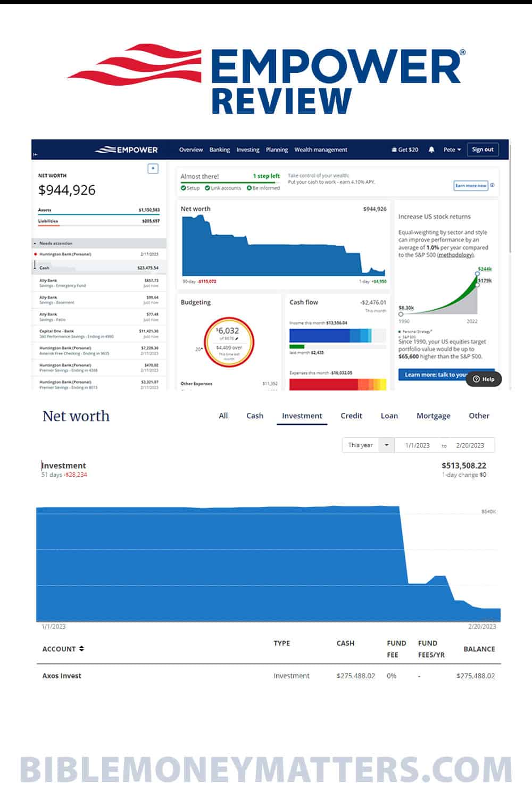532x798 pixels.
Task: Click the $513,508.22 investment total
Action: coord(464,465)
